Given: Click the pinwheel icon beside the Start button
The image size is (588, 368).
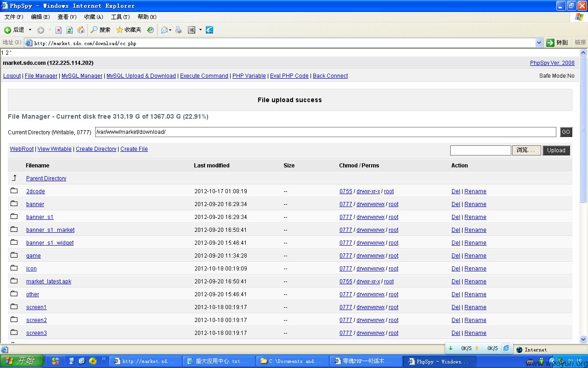Looking at the screenshot, I should pyautogui.click(x=56, y=361).
